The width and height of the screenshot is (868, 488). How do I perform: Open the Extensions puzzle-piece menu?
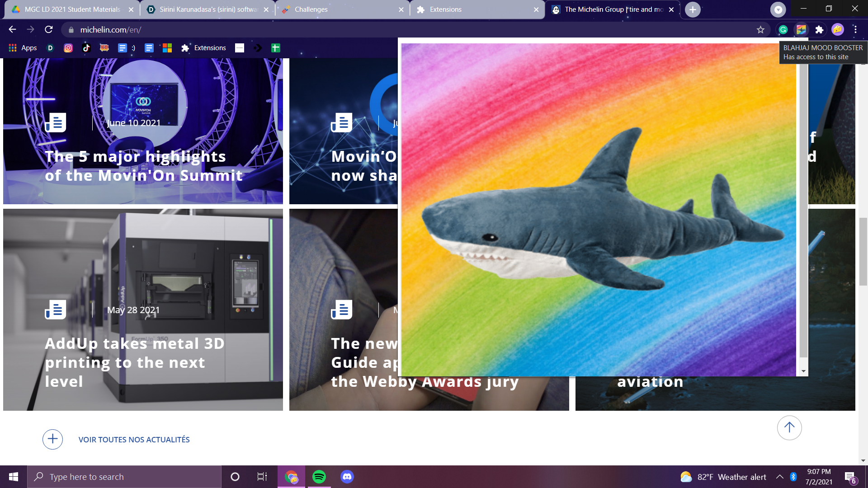coord(819,30)
